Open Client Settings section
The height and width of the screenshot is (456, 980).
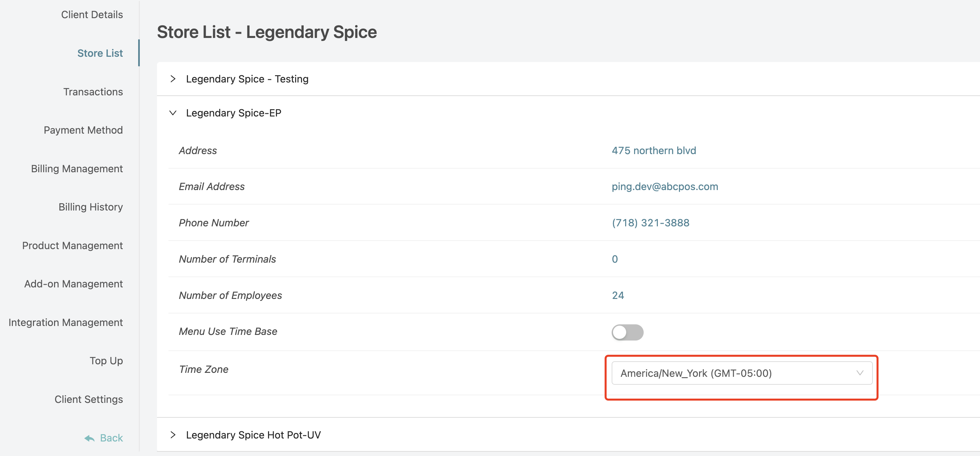(x=89, y=399)
